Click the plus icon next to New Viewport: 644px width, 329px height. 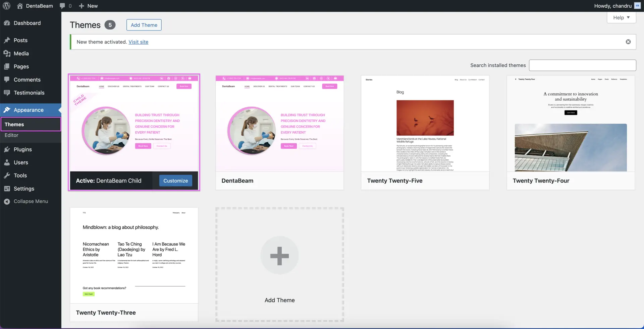click(x=81, y=6)
